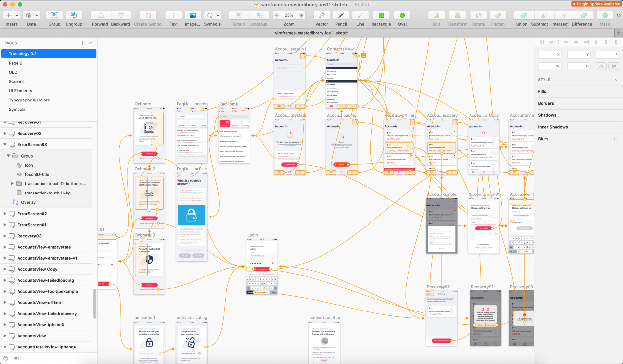Select the Text tool
This screenshot has height=364, width=623.
[174, 15]
